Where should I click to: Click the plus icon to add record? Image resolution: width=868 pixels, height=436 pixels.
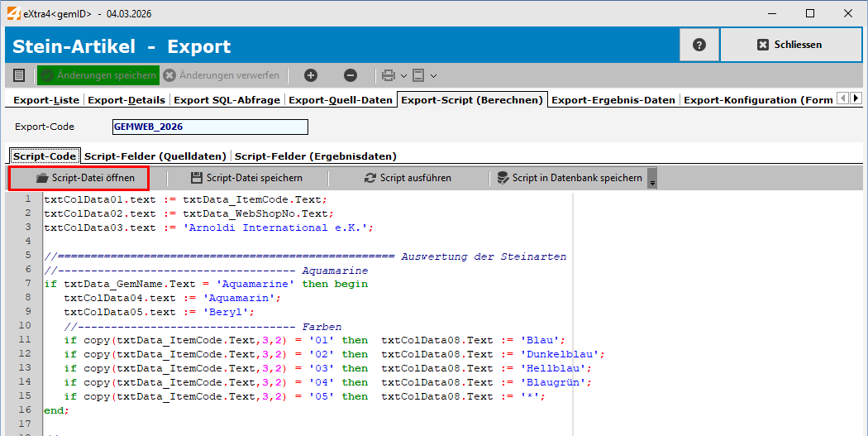[x=311, y=75]
